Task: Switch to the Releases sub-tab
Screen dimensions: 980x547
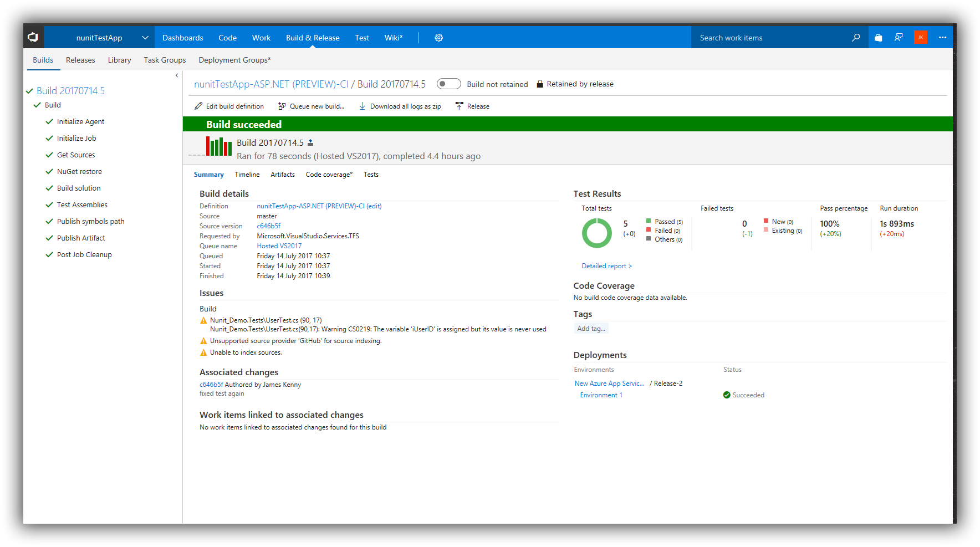Action: pyautogui.click(x=80, y=60)
